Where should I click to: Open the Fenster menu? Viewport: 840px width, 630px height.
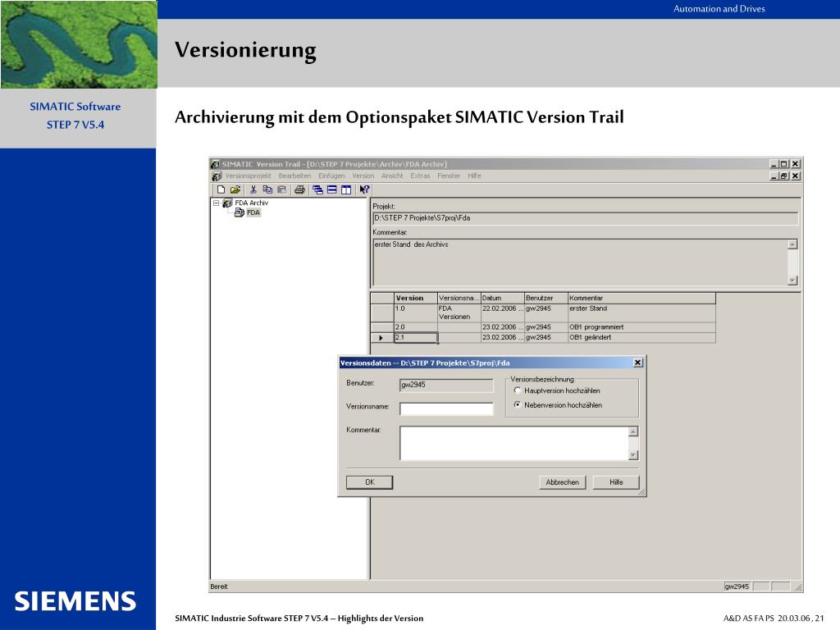pos(449,176)
